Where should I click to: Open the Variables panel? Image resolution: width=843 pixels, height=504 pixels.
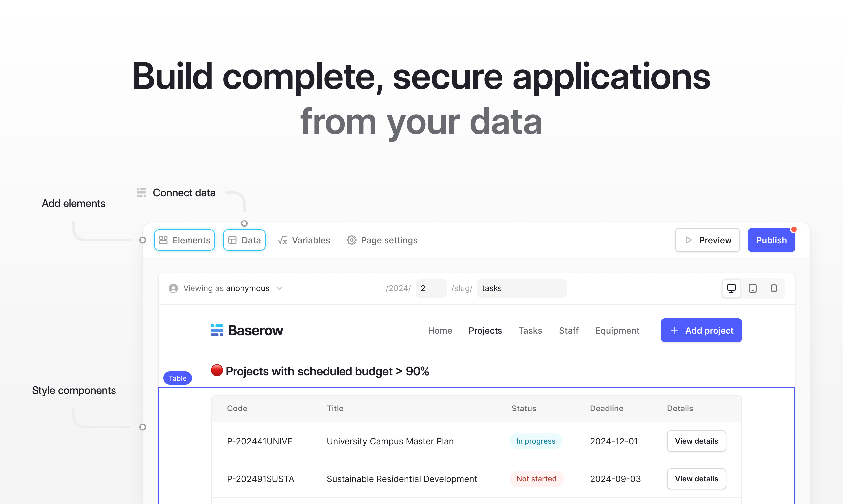[x=304, y=240]
